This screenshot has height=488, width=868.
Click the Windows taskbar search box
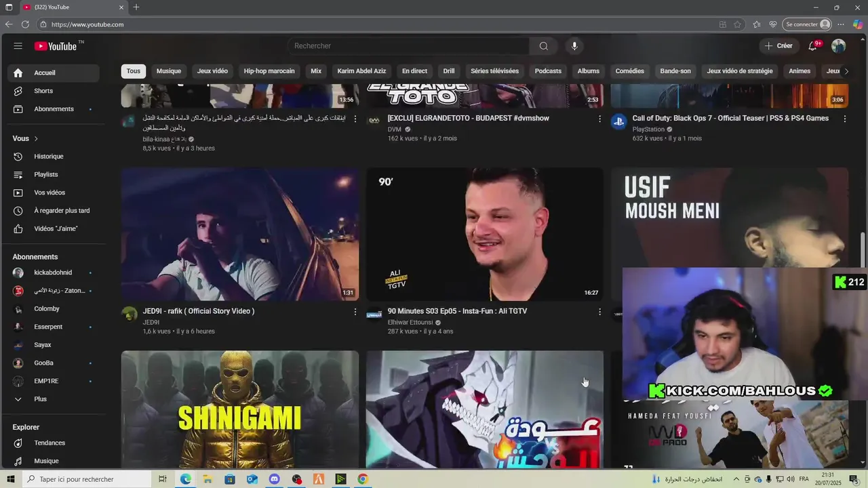(x=86, y=479)
